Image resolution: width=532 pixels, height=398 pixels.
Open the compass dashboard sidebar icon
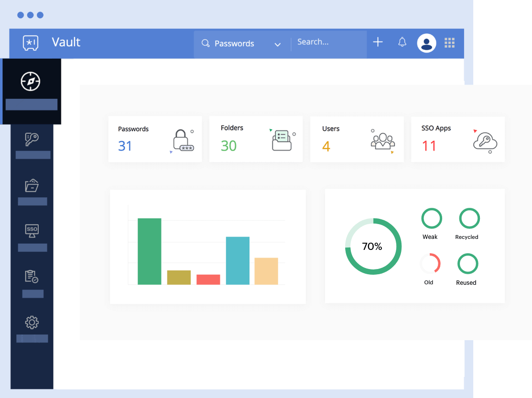point(31,81)
